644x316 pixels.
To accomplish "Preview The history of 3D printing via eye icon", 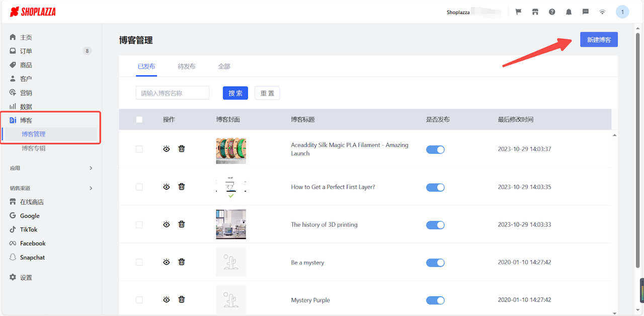I will tap(167, 224).
